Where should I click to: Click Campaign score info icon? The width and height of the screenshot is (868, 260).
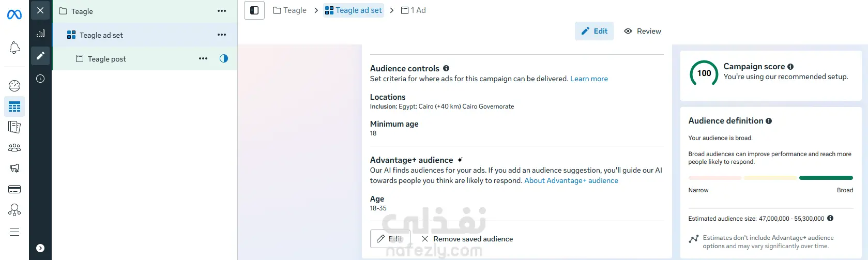(790, 67)
